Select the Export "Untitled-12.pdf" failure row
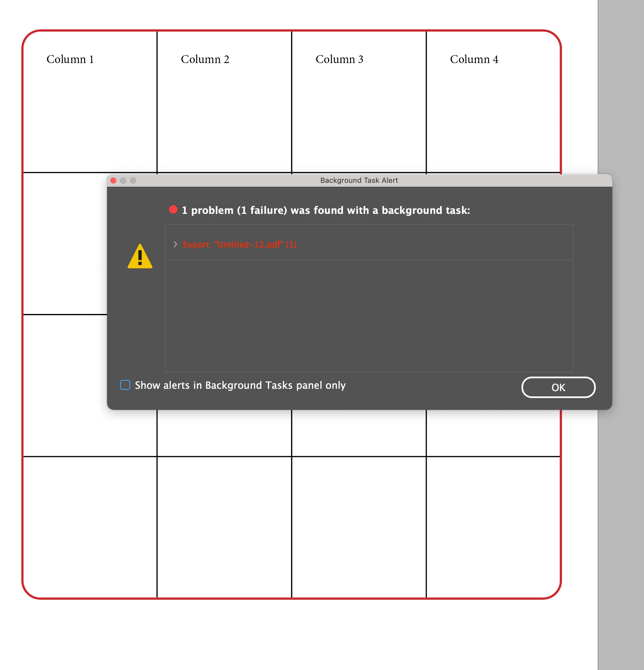 pyautogui.click(x=239, y=245)
